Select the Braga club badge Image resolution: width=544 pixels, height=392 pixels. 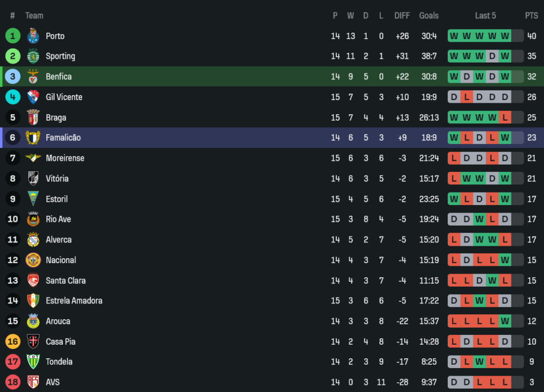pyautogui.click(x=33, y=117)
